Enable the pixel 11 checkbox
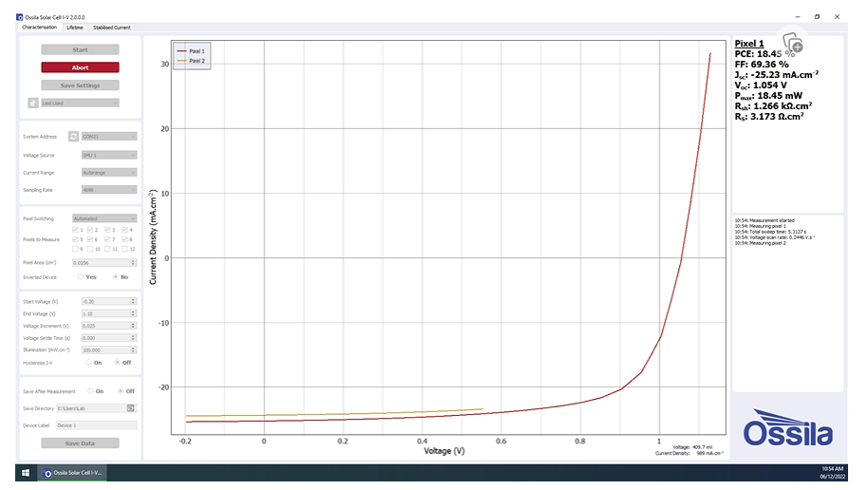The height and width of the screenshot is (490, 868). pos(108,249)
